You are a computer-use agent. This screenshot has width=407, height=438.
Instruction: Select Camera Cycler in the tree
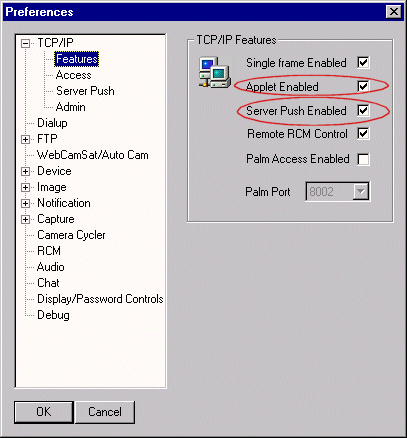click(71, 235)
